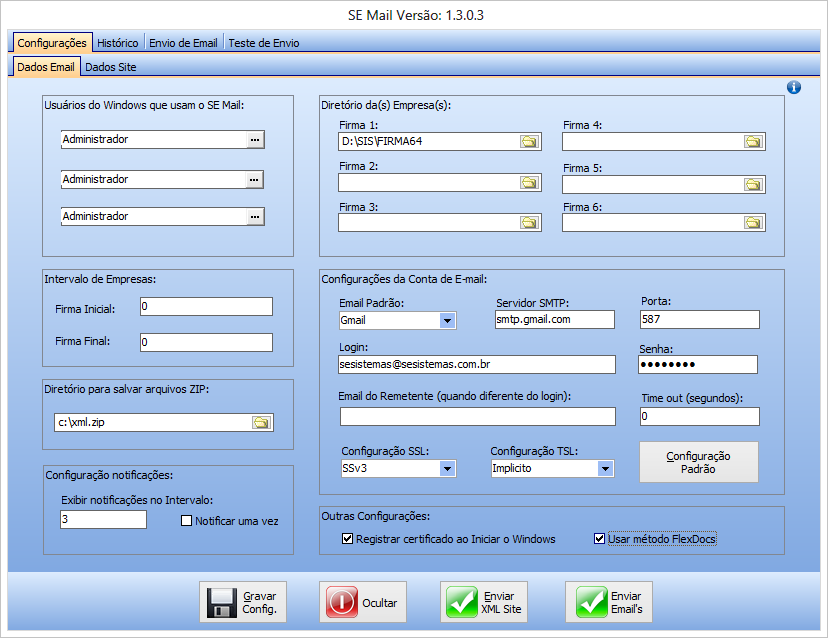Open Email Padrão dropdown showing Gmail
Image resolution: width=828 pixels, height=638 pixels.
coord(447,321)
